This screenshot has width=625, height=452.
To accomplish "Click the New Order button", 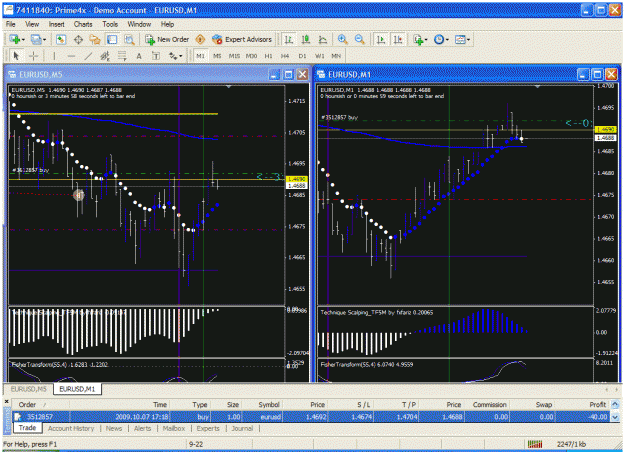I will (167, 39).
